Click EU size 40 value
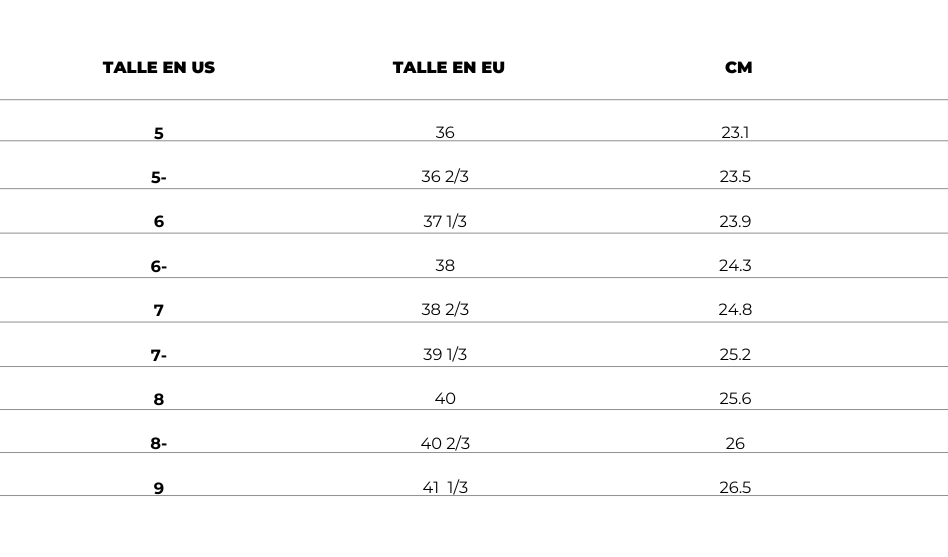 coord(445,399)
